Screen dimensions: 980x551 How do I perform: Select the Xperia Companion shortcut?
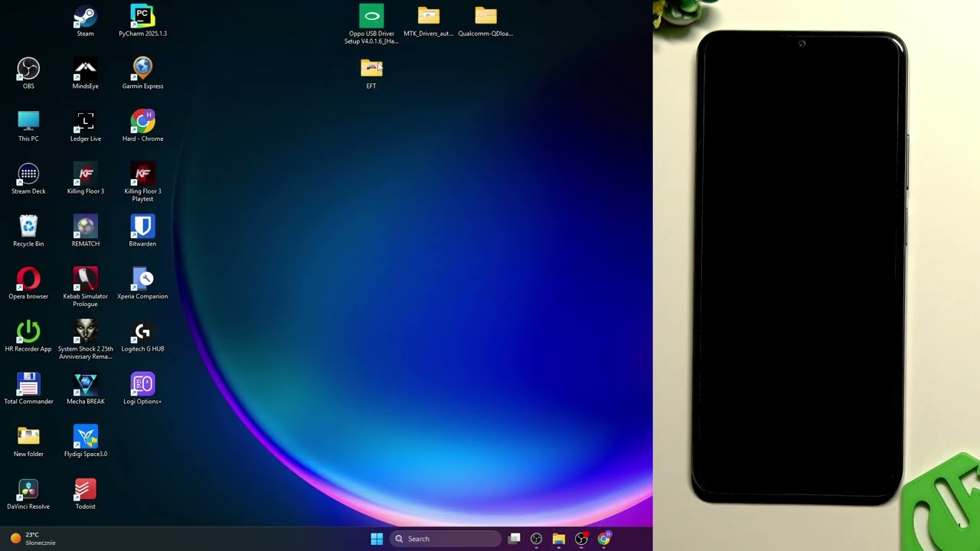click(x=142, y=285)
